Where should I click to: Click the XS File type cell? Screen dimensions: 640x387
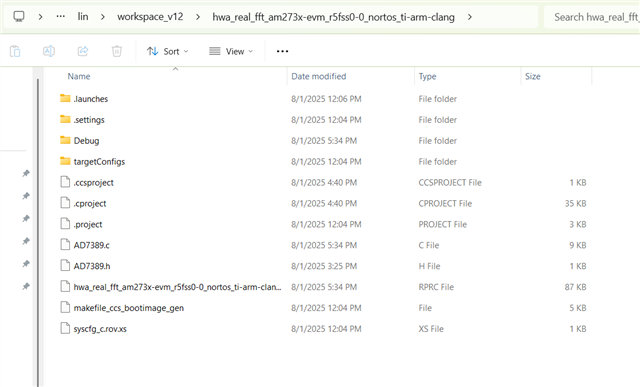[431, 329]
